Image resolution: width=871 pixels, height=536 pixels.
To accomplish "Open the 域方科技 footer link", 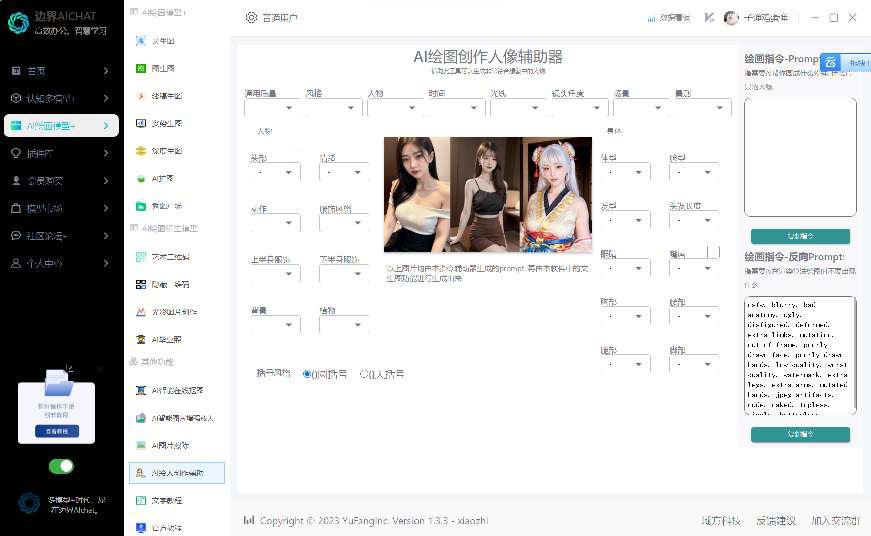I will (721, 520).
